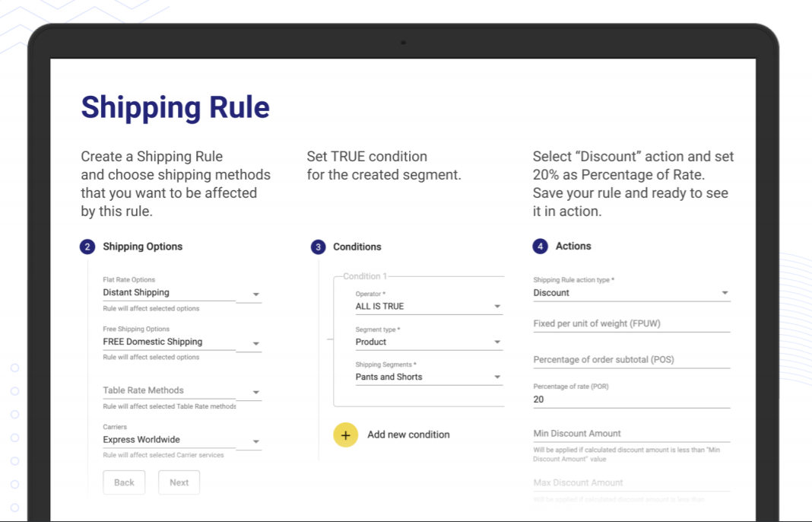812x522 pixels.
Task: Expand the Segment type dropdown showing Product
Action: pos(497,342)
